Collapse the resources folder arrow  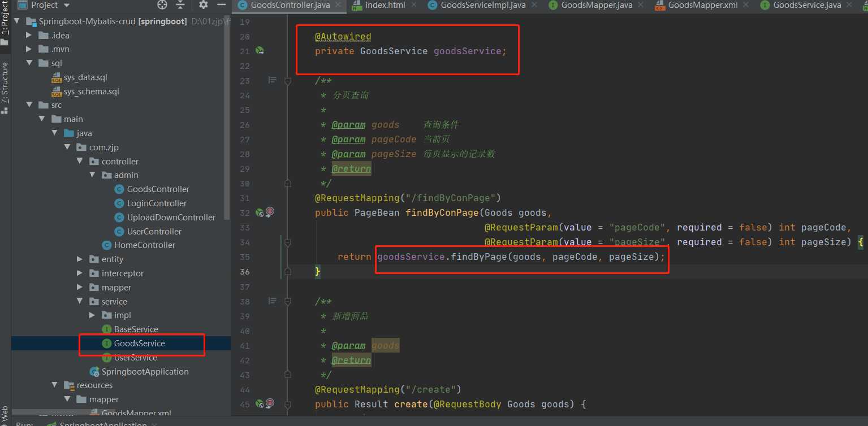(x=55, y=385)
